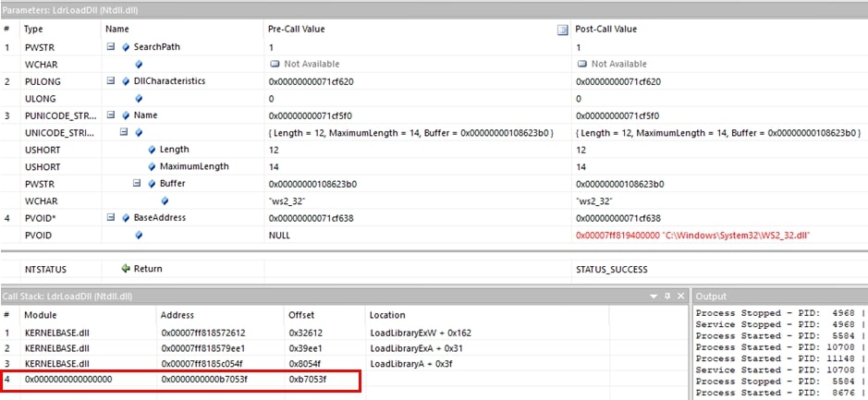Screen dimensions: 868x400
Task: Close the Call Stack panel
Action: click(x=679, y=297)
